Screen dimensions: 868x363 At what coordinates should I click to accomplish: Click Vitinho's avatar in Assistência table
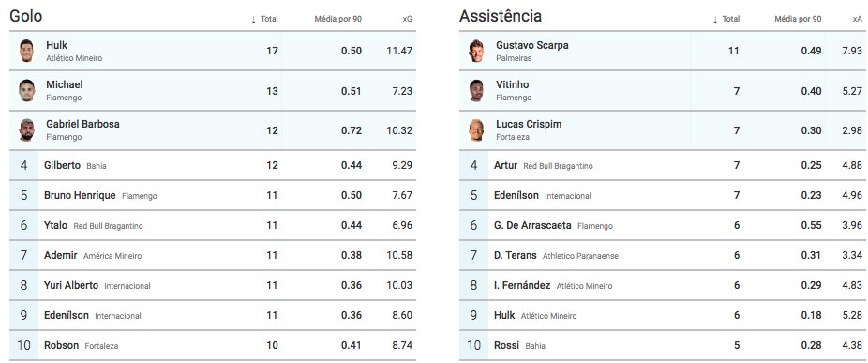(x=476, y=90)
